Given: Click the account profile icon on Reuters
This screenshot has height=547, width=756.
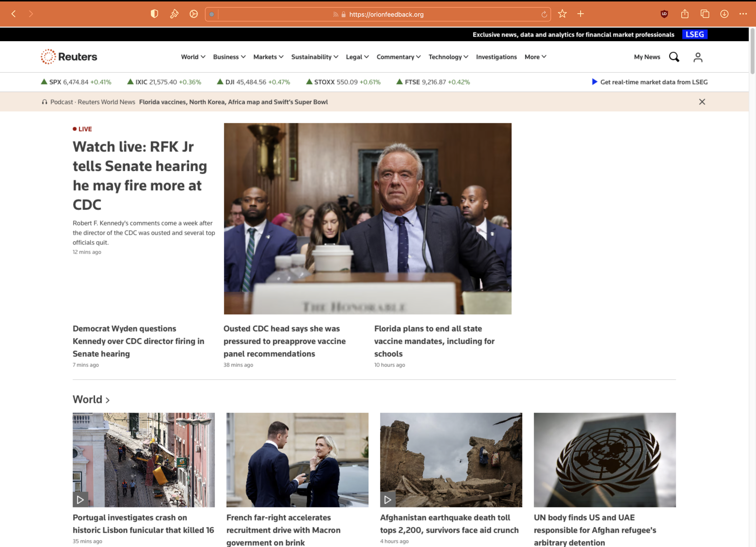Looking at the screenshot, I should (x=698, y=57).
